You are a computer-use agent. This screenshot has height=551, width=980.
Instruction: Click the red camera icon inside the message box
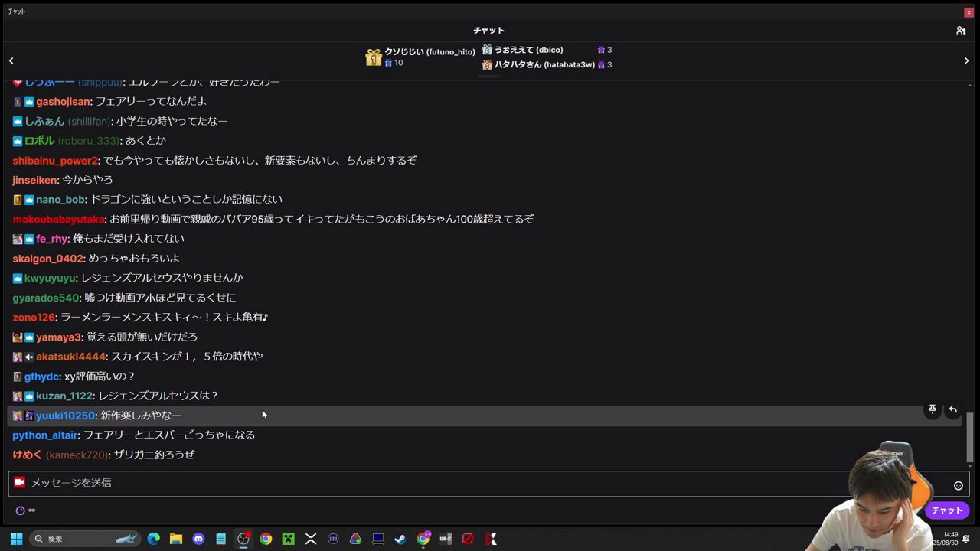(x=19, y=482)
